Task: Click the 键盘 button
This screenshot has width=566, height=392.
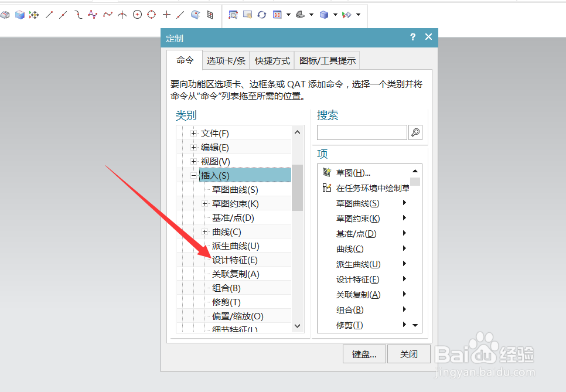Action: point(364,354)
